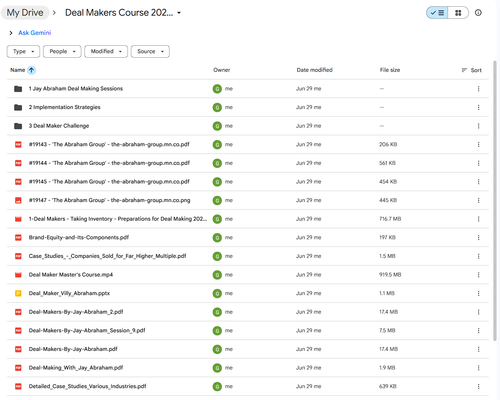The height and width of the screenshot is (400, 500).
Task: Click the Owner column header
Action: (222, 70)
